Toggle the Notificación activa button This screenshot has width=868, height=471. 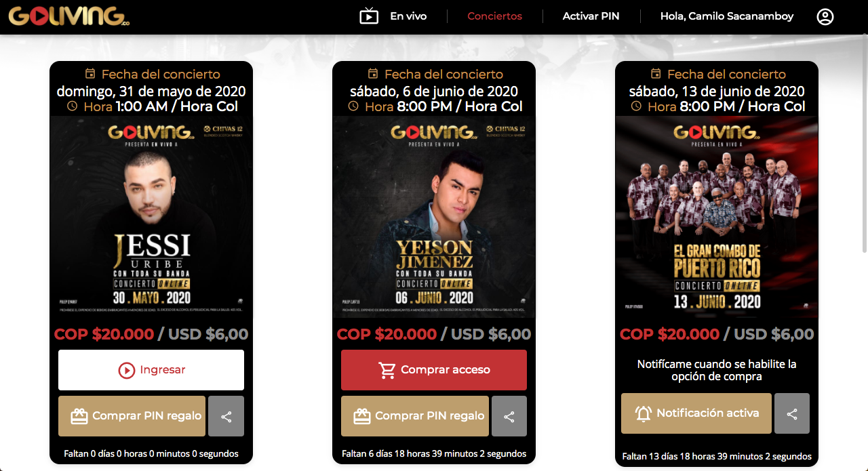click(696, 413)
